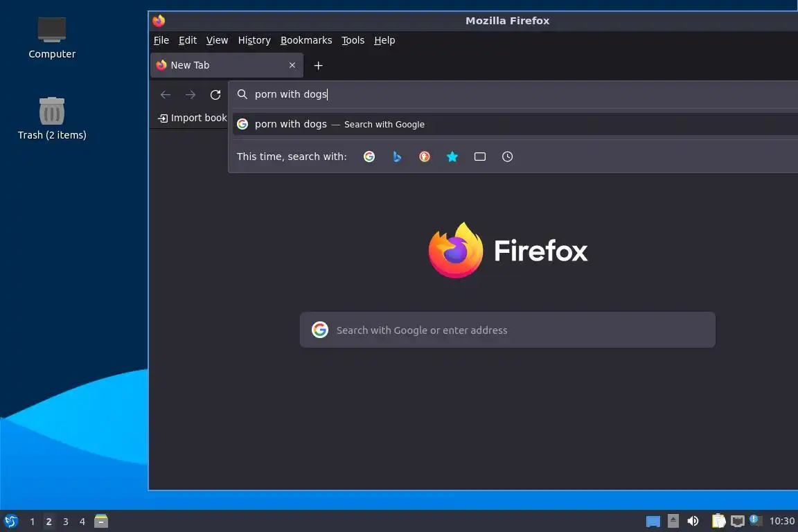
Task: Switch to workspace 2
Action: tap(49, 522)
